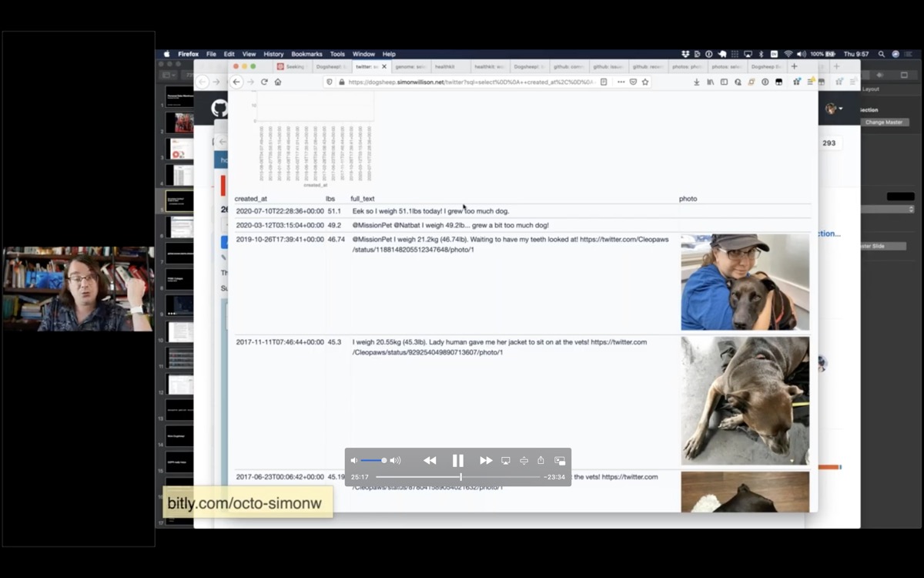
Task: Click the Firefox back arrow
Action: tap(236, 82)
